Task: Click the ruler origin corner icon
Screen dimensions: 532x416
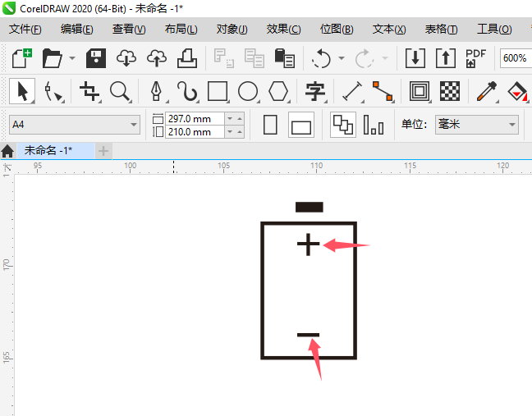Action: pyautogui.click(x=7, y=168)
